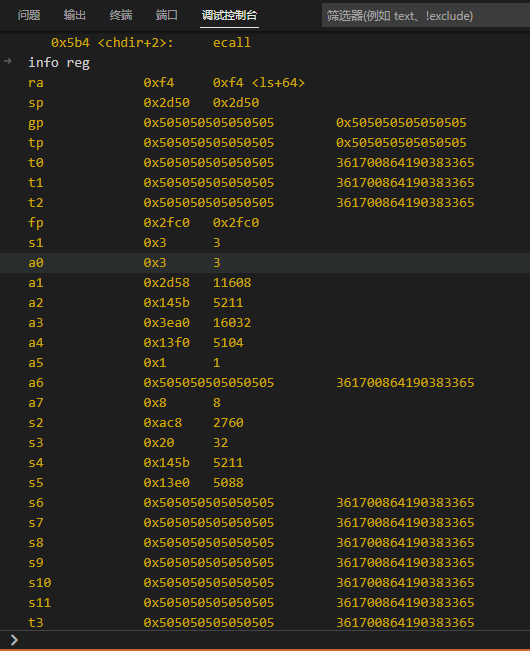Click the a1 register value 0x2d58

166,283
